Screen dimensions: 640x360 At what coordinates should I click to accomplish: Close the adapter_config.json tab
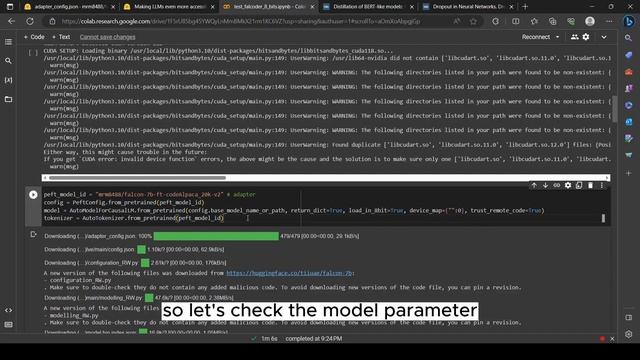[113, 7]
